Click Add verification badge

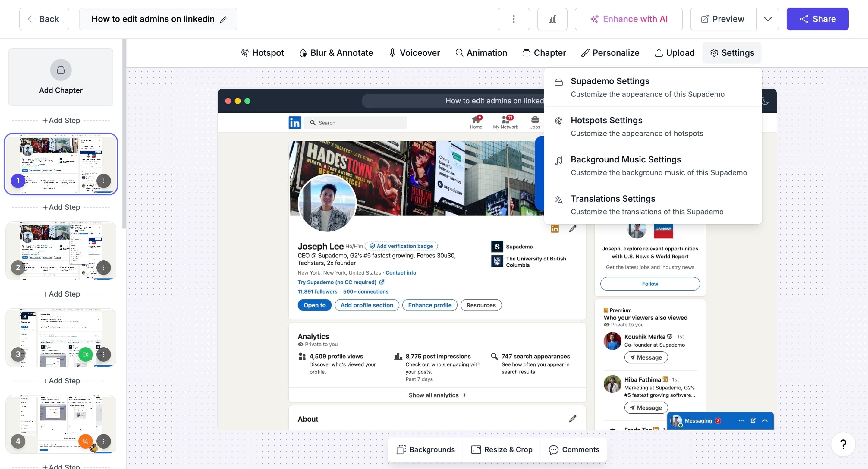401,246
